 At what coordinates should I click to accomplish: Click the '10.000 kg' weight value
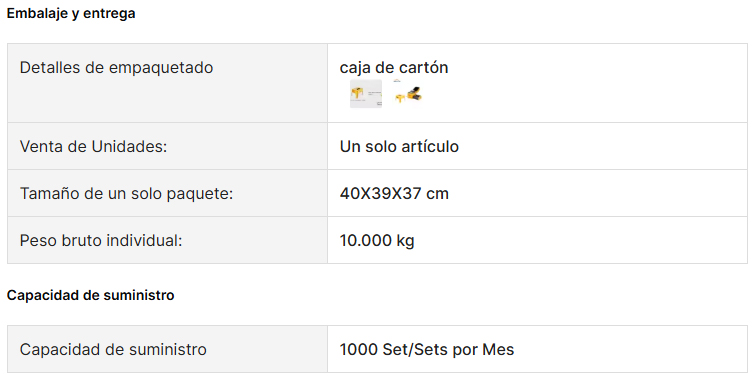pyautogui.click(x=377, y=240)
